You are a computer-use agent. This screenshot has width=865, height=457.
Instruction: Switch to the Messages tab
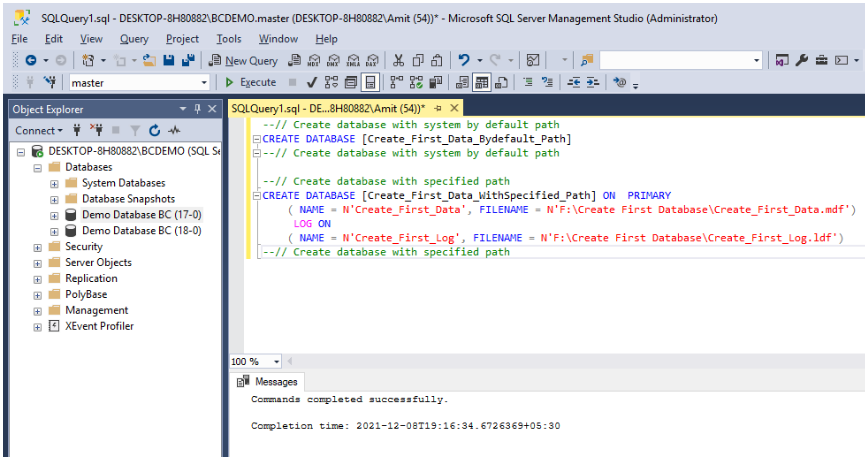pyautogui.click(x=267, y=381)
